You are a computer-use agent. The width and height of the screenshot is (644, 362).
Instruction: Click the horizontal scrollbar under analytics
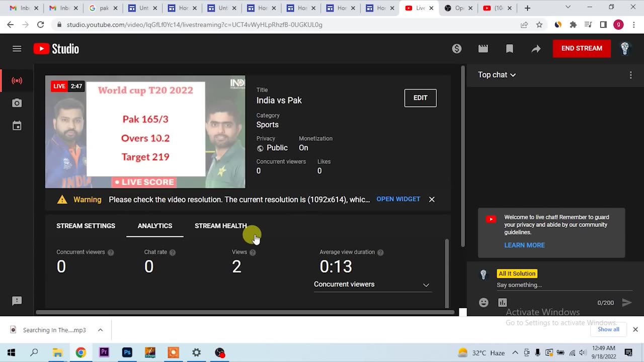tap(245, 312)
